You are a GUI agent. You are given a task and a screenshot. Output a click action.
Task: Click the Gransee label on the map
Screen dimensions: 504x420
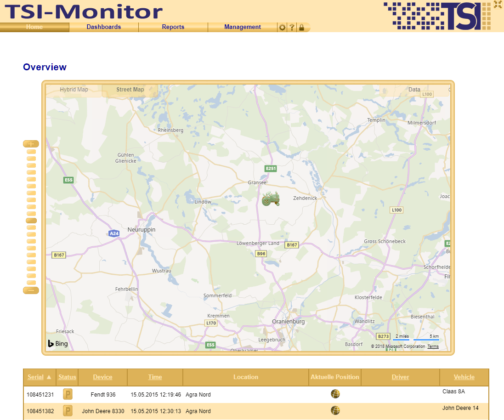coord(257,183)
